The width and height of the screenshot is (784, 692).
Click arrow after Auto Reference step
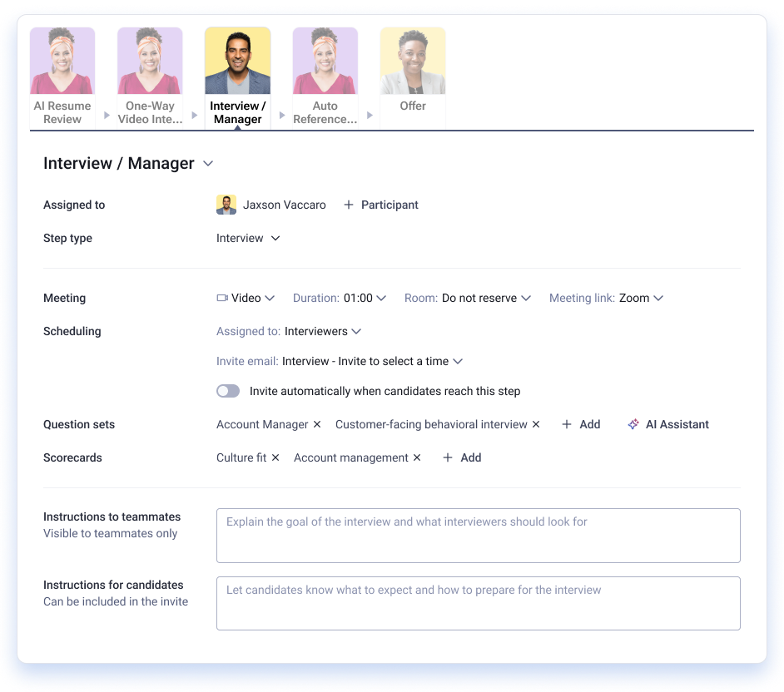point(370,116)
